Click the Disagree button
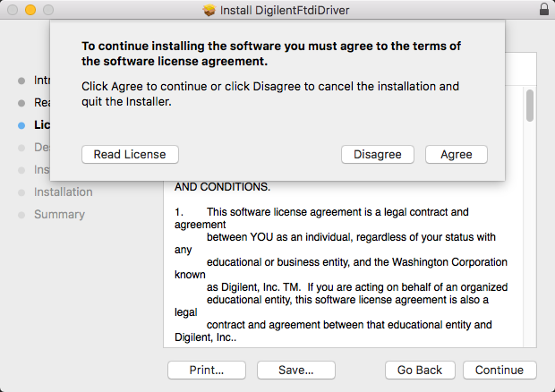Image resolution: width=555 pixels, height=392 pixels. click(378, 155)
